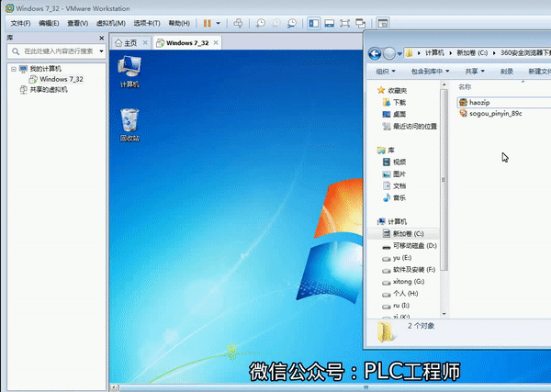
Task: Click the revert to snapshot icon
Action: (x=276, y=24)
